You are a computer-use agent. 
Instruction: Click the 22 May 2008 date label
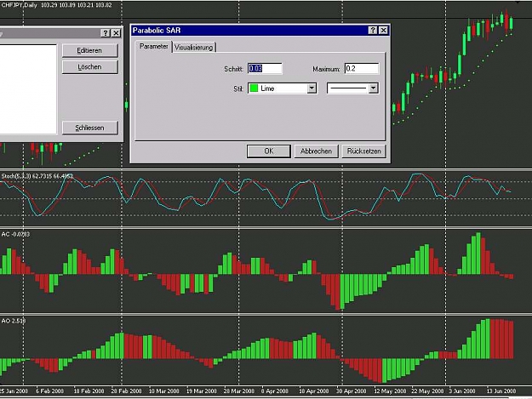427,390
